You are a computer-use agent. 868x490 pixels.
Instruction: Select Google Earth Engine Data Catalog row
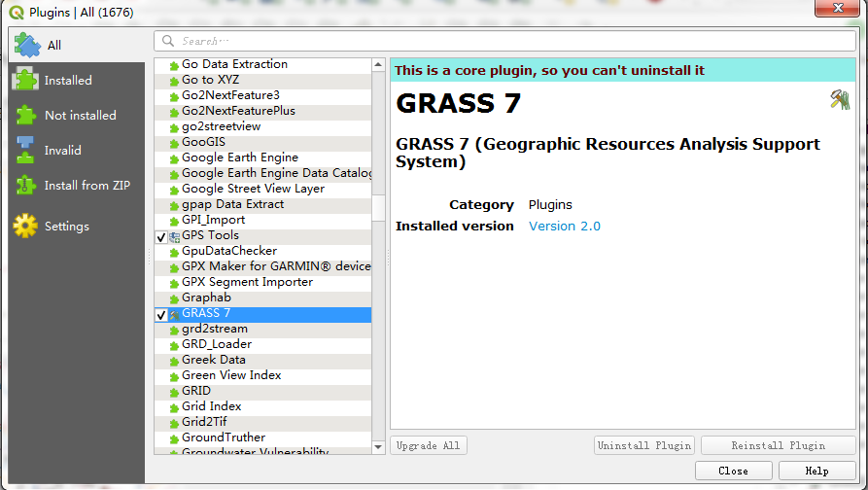(x=263, y=173)
